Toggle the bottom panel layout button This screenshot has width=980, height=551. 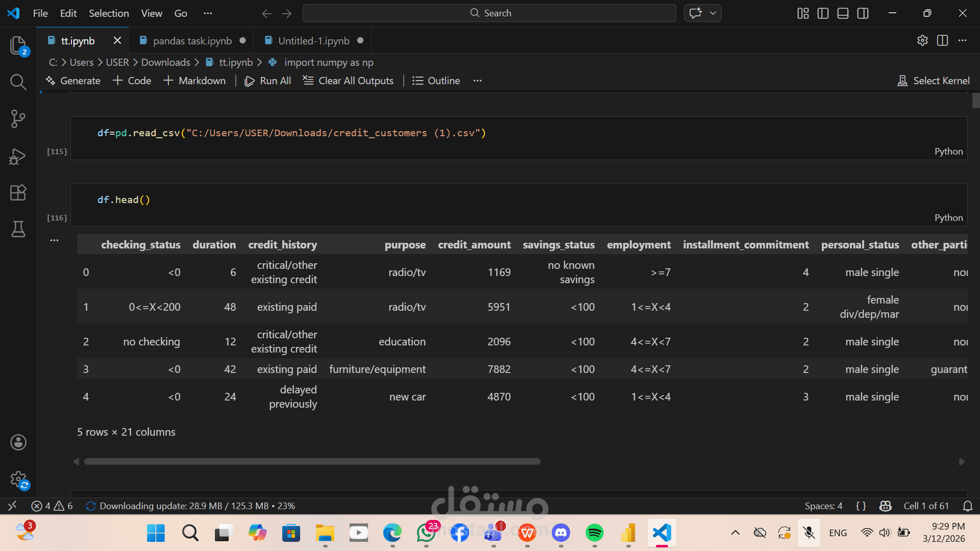(843, 13)
